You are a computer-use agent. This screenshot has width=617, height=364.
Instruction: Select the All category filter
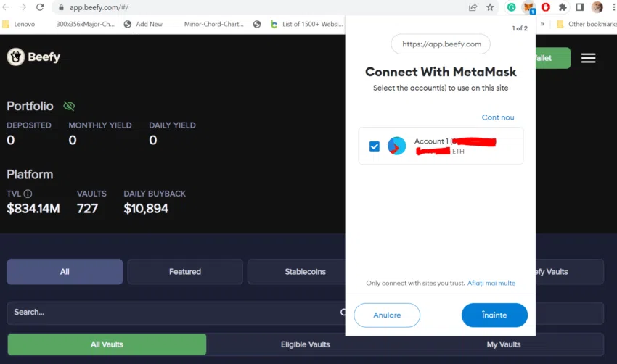pos(65,272)
